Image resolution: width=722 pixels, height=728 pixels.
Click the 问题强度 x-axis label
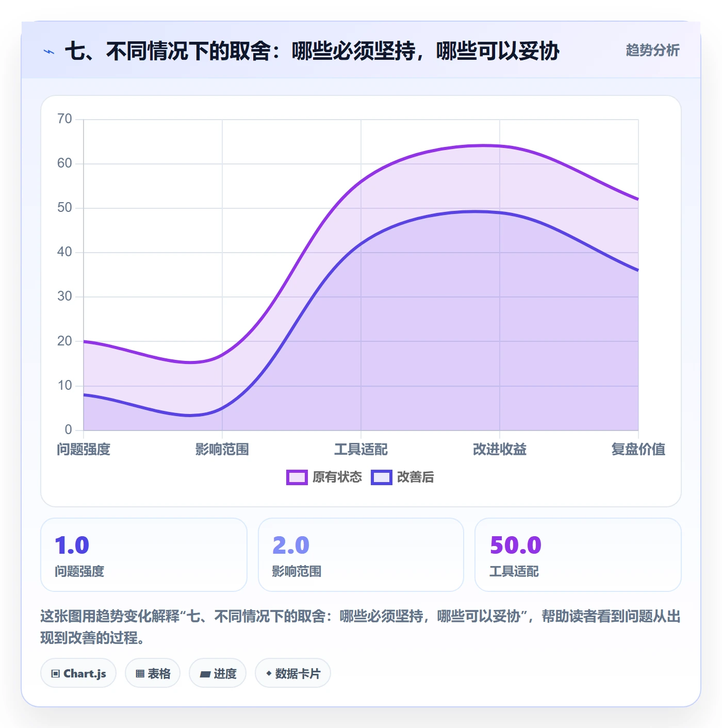[84, 450]
